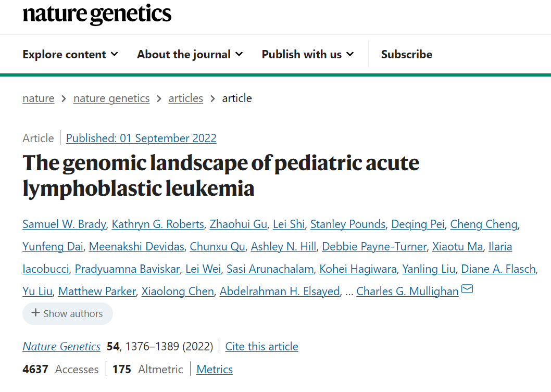Show the full authors list

pyautogui.click(x=68, y=313)
